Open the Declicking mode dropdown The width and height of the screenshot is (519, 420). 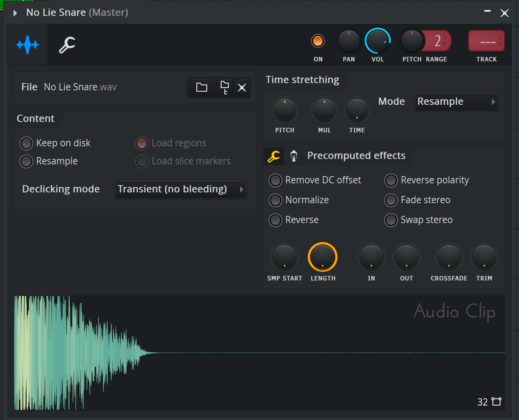point(181,189)
